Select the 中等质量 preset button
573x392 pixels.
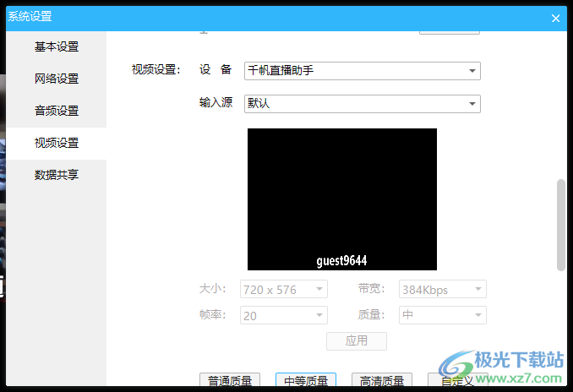click(306, 379)
